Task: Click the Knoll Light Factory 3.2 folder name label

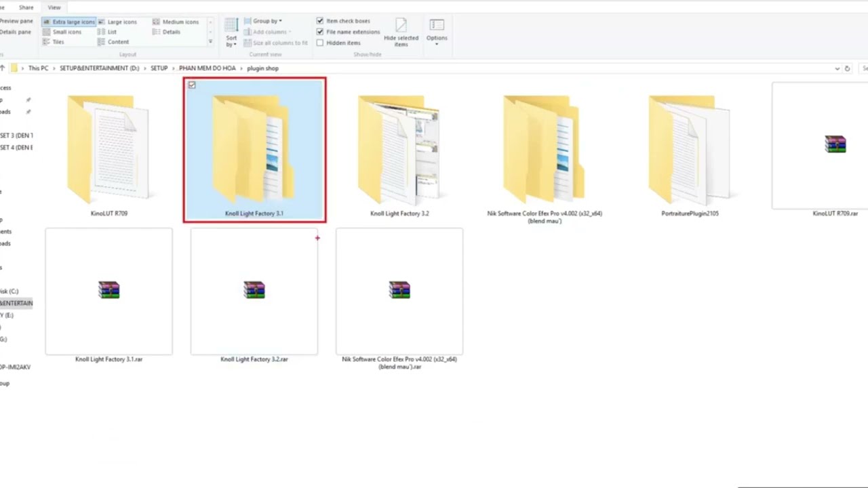Action: 399,213
